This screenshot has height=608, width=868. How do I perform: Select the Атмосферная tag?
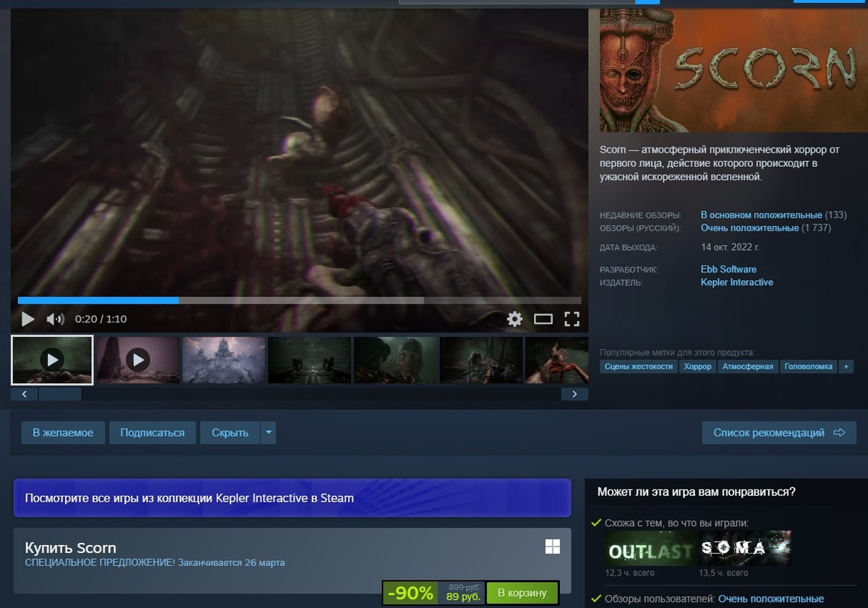point(748,367)
